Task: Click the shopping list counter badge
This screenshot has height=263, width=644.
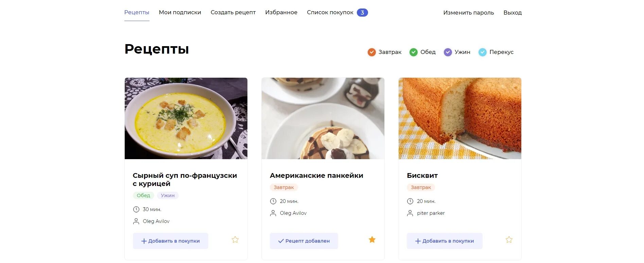Action: [x=362, y=13]
